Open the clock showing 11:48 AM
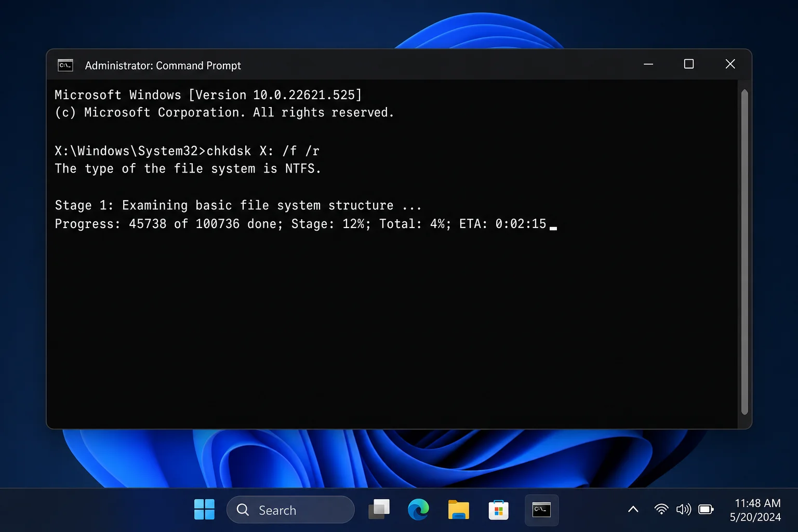The width and height of the screenshot is (798, 532). [757, 503]
